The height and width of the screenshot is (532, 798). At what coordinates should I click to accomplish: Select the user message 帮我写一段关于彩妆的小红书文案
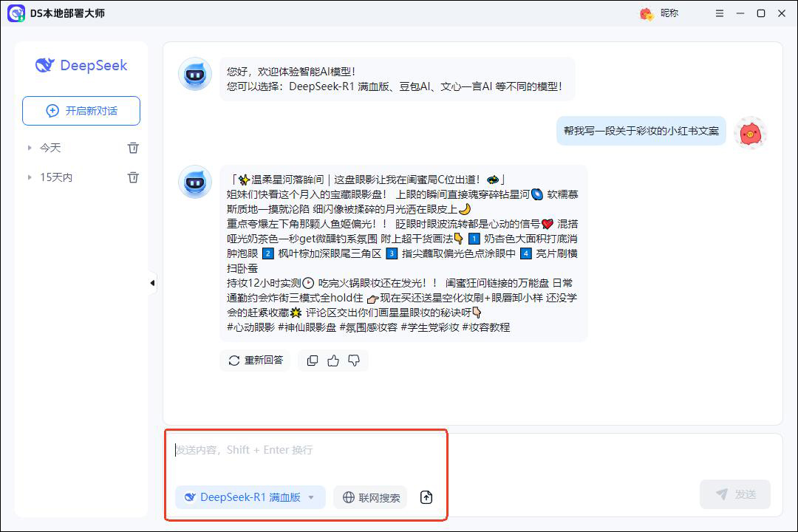coord(641,131)
